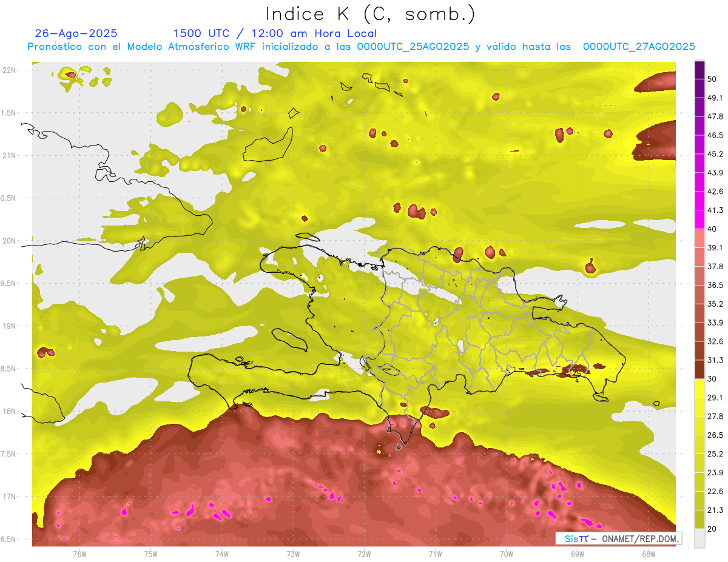Click the color scale value '21.3'

715,510
